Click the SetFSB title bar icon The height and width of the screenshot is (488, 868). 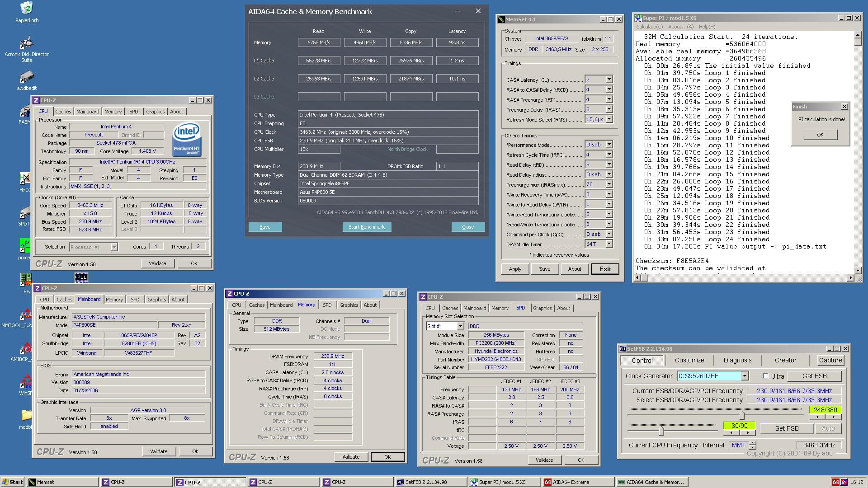[x=623, y=349]
